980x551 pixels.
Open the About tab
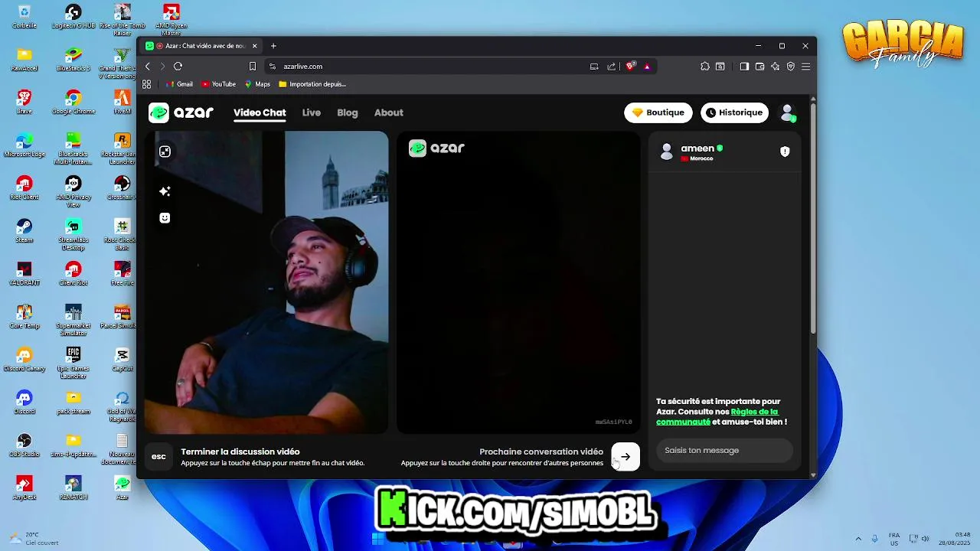pos(389,112)
